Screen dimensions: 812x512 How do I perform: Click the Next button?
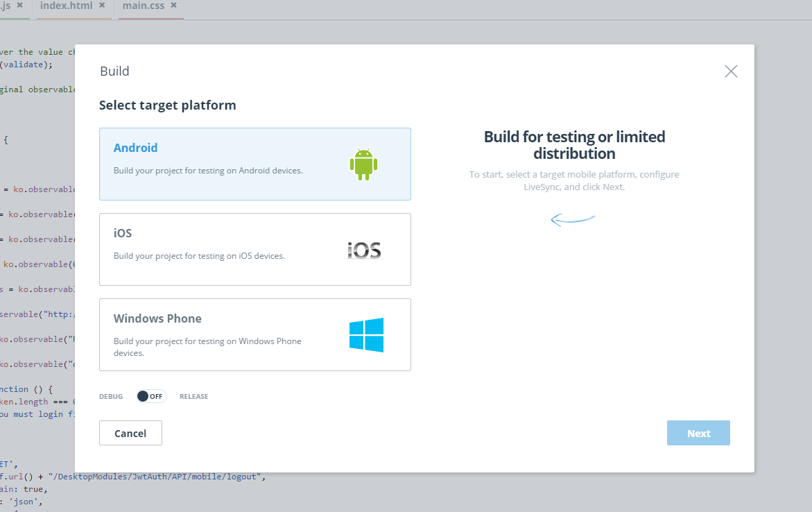(698, 433)
